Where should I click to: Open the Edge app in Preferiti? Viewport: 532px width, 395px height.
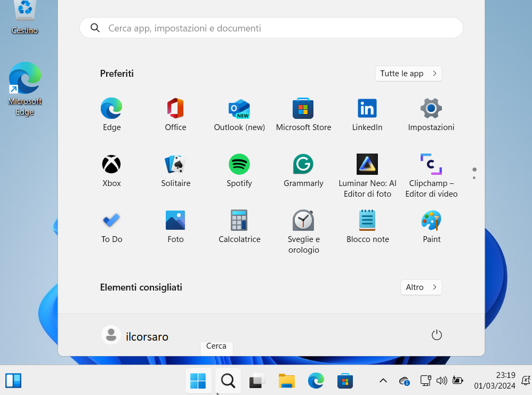coord(111,115)
